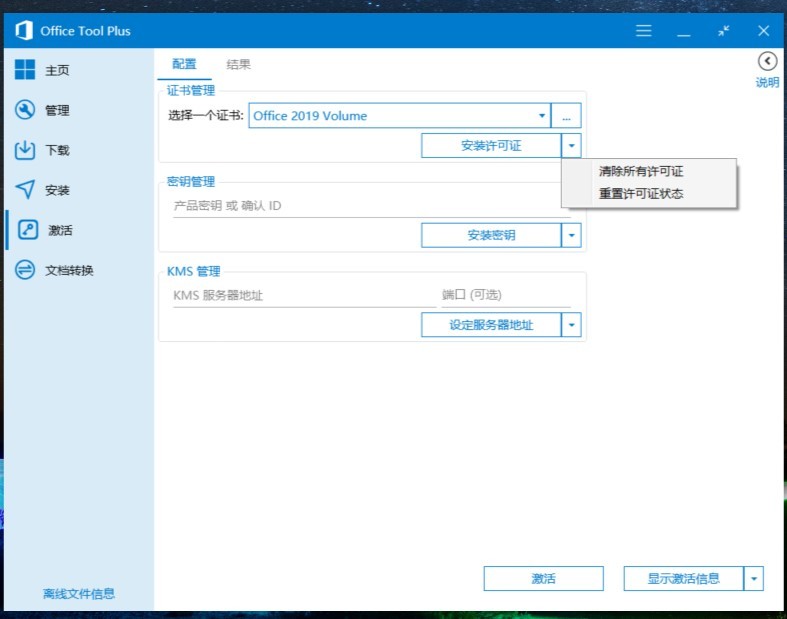
Task: Choose 清除所有许可证 from the popup menu
Action: coord(641,172)
